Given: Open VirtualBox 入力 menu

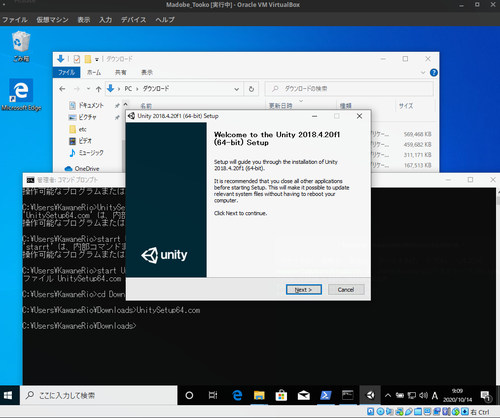Looking at the screenshot, I should coord(105,20).
